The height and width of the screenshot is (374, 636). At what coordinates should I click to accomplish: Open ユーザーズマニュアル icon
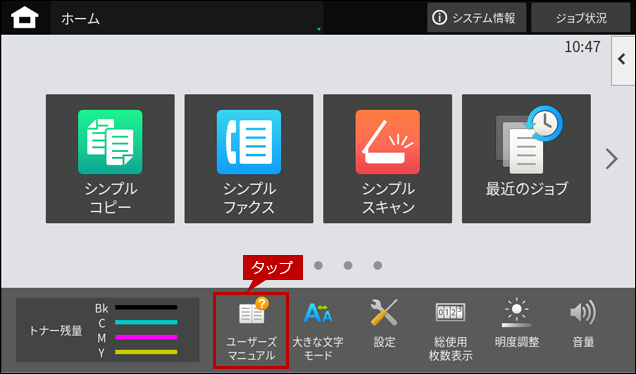(x=251, y=330)
